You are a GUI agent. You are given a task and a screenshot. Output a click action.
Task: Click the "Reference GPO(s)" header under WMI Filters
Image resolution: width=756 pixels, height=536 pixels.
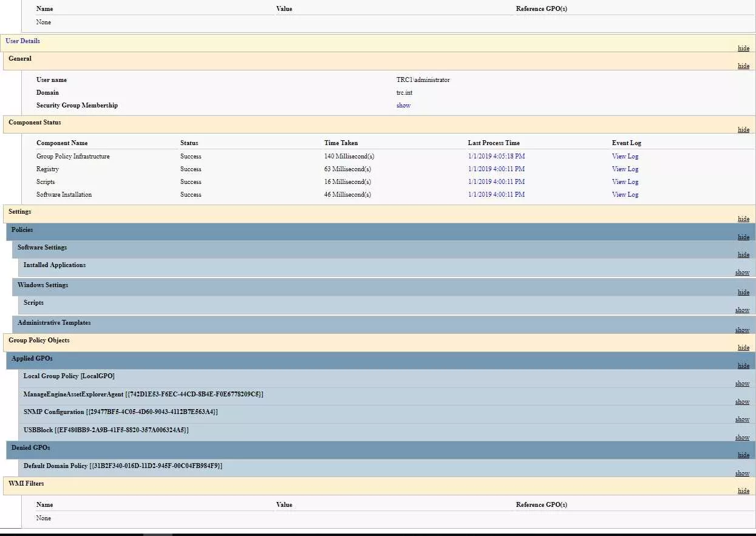pyautogui.click(x=542, y=505)
